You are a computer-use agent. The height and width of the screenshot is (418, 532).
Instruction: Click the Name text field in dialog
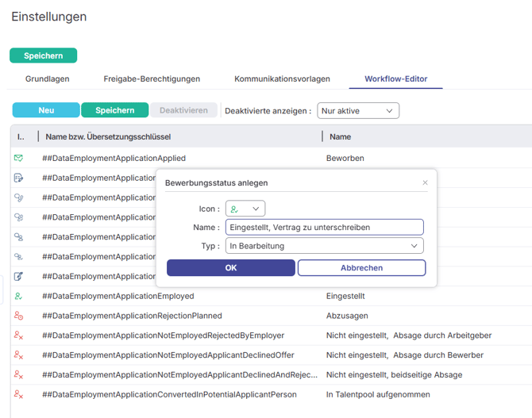[x=324, y=227]
